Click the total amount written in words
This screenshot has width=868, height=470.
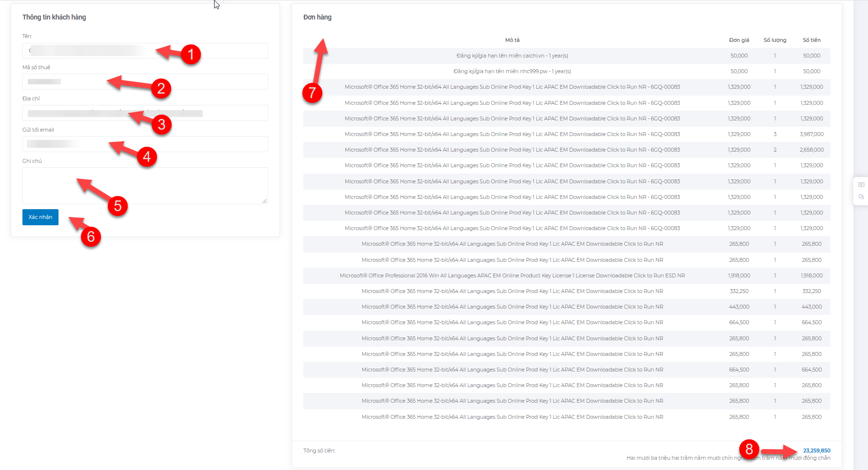click(729, 458)
